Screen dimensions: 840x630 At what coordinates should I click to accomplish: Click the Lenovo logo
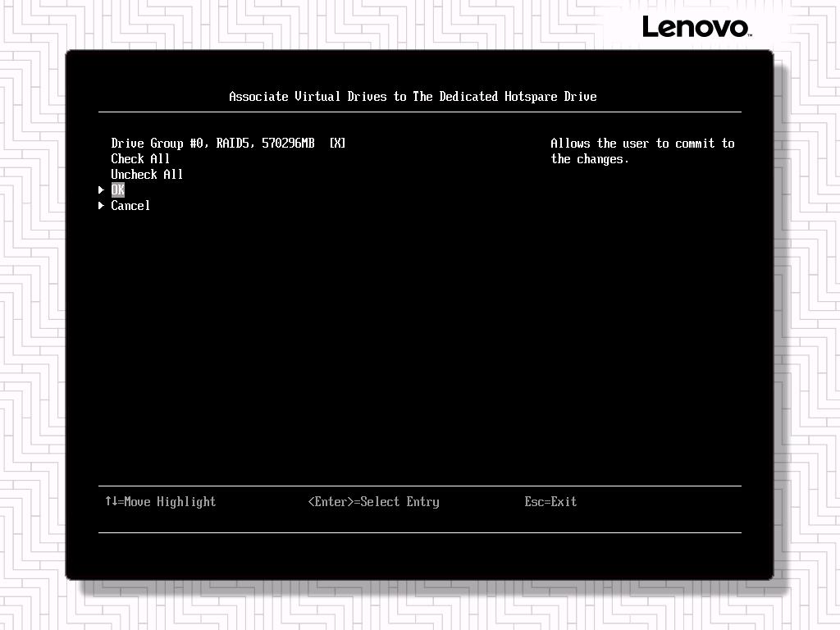point(696,27)
